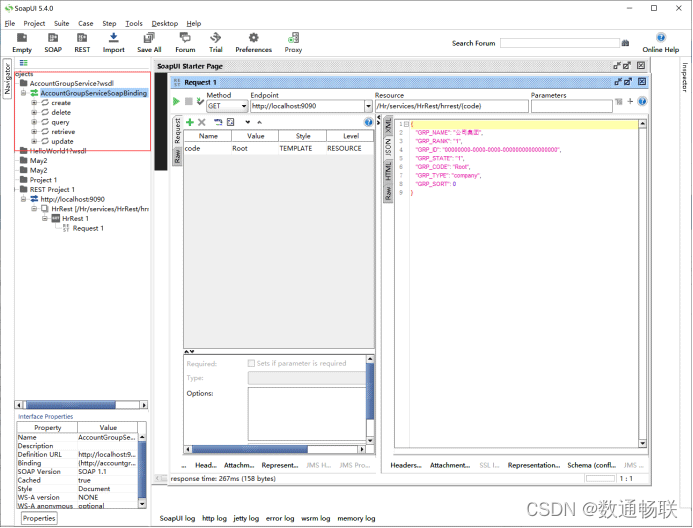Open response Headers tab at bottom

406,465
